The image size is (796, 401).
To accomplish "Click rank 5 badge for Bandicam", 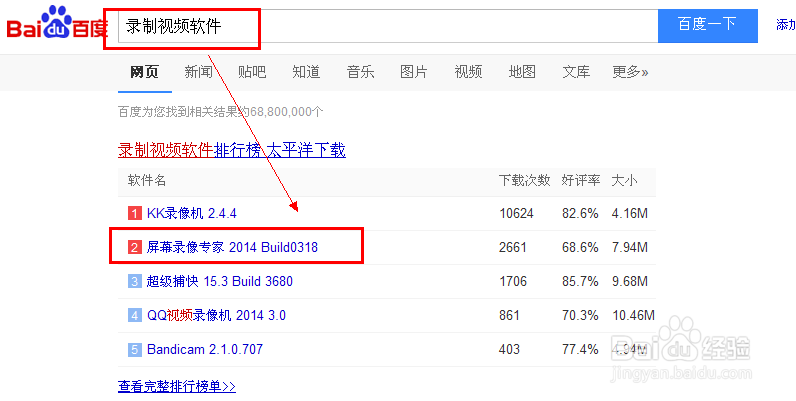I will pos(135,349).
